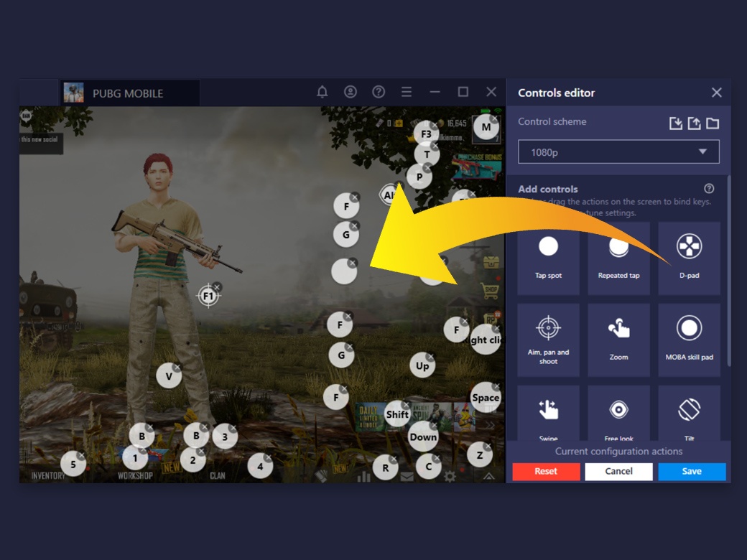Select the Down key binding bubble
Image resolution: width=747 pixels, height=560 pixels.
[423, 437]
